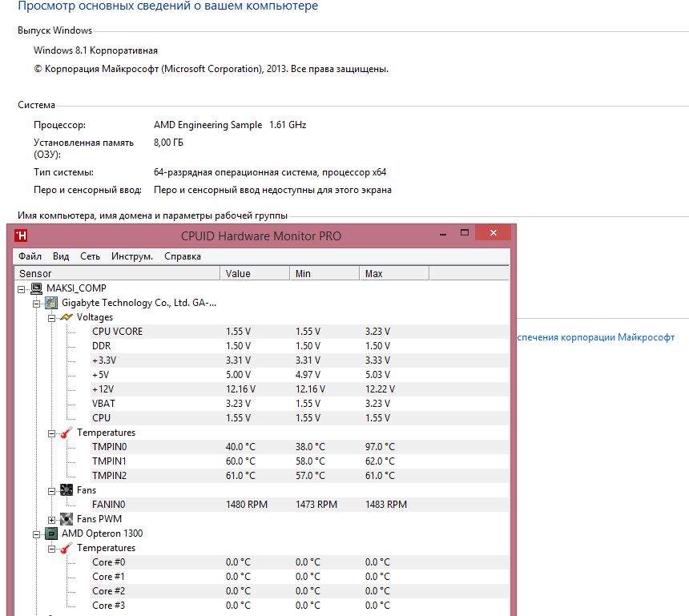Click the 8,00 ГБ installed memory value

tap(168, 143)
